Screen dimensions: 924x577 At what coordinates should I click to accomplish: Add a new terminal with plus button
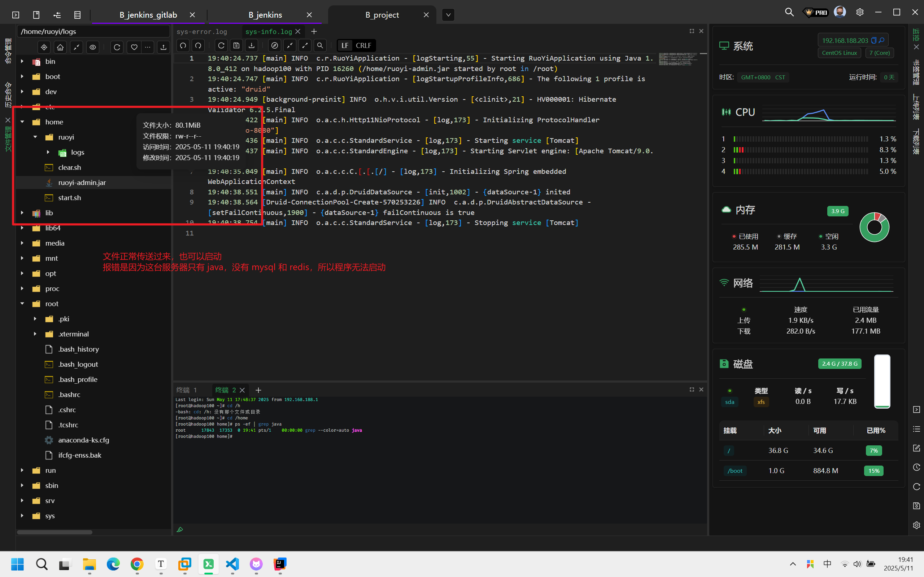coord(258,390)
